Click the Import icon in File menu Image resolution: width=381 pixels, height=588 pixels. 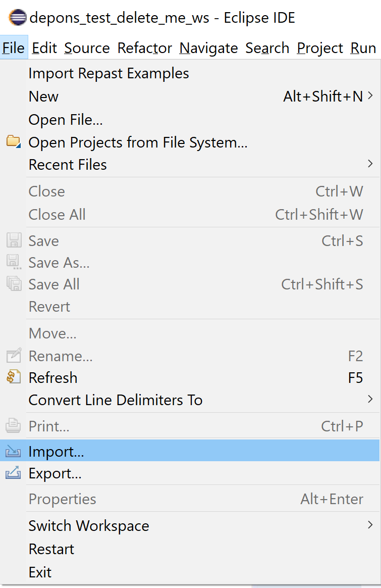13,451
